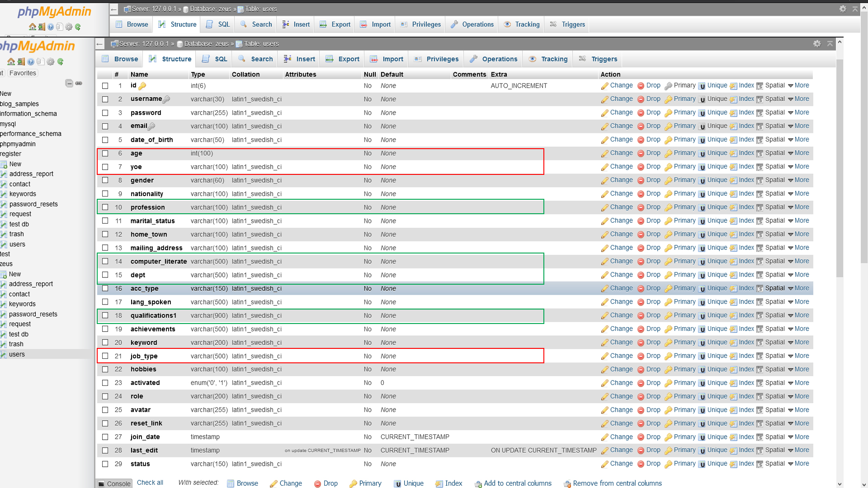The width and height of the screenshot is (868, 488).
Task: Open the More dropdown for the username row
Action: (x=798, y=99)
